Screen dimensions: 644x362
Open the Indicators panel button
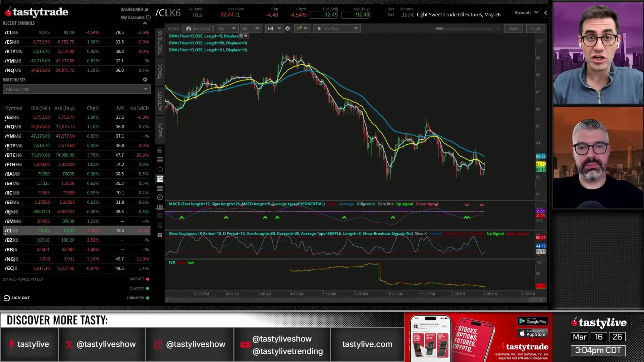[x=198, y=29]
